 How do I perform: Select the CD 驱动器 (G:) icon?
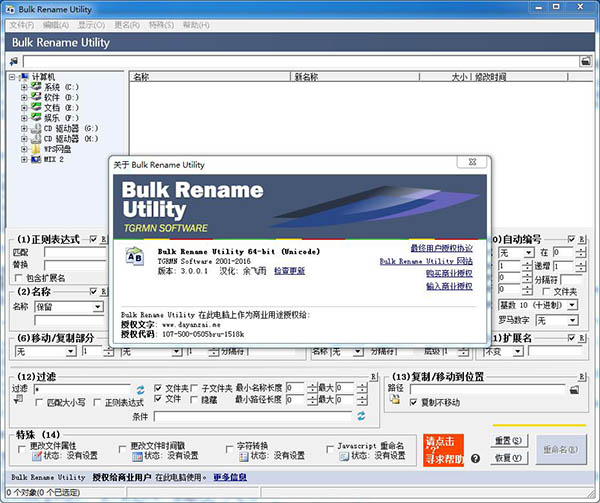(x=36, y=128)
